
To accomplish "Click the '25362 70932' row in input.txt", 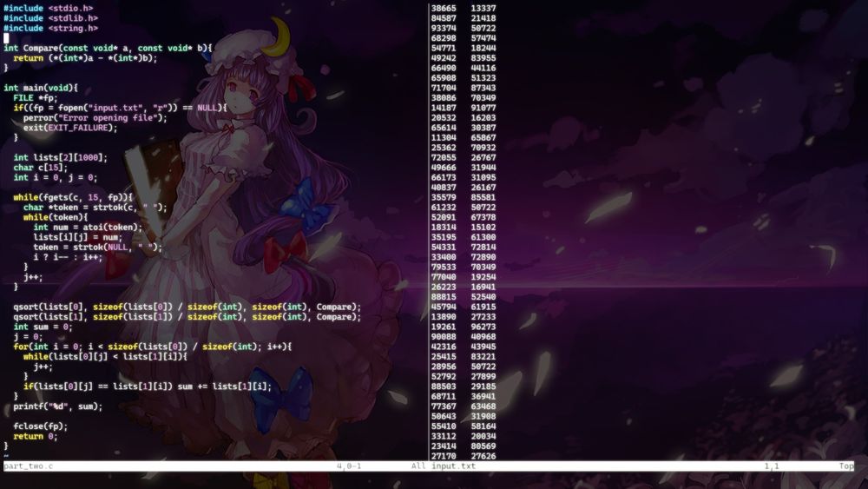I will pos(464,148).
